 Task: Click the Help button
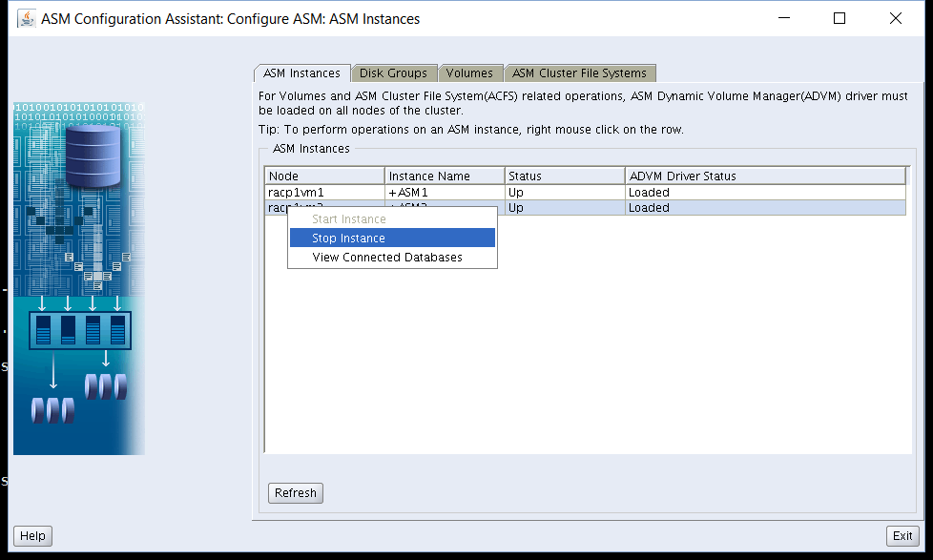(32, 536)
